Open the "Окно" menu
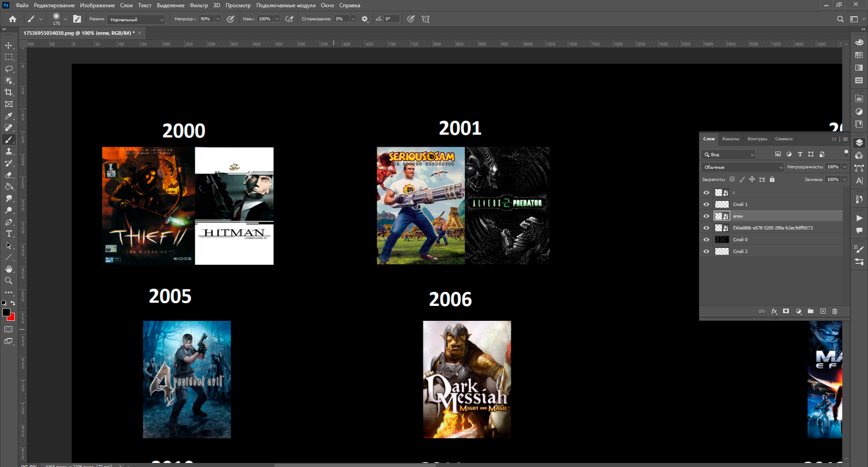The height and width of the screenshot is (467, 868). coord(327,5)
